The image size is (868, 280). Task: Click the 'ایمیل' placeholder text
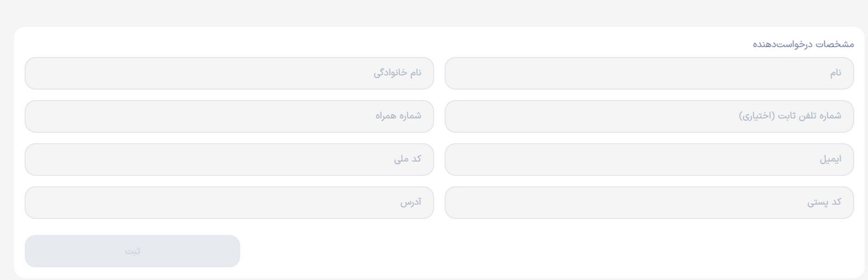[830, 159]
